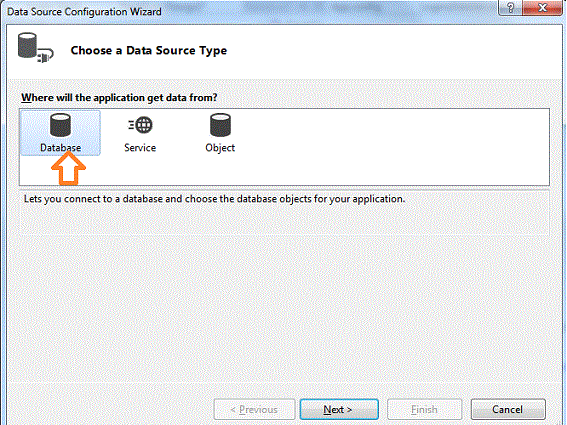Click the "Service" text label
The height and width of the screenshot is (425, 567).
point(140,148)
